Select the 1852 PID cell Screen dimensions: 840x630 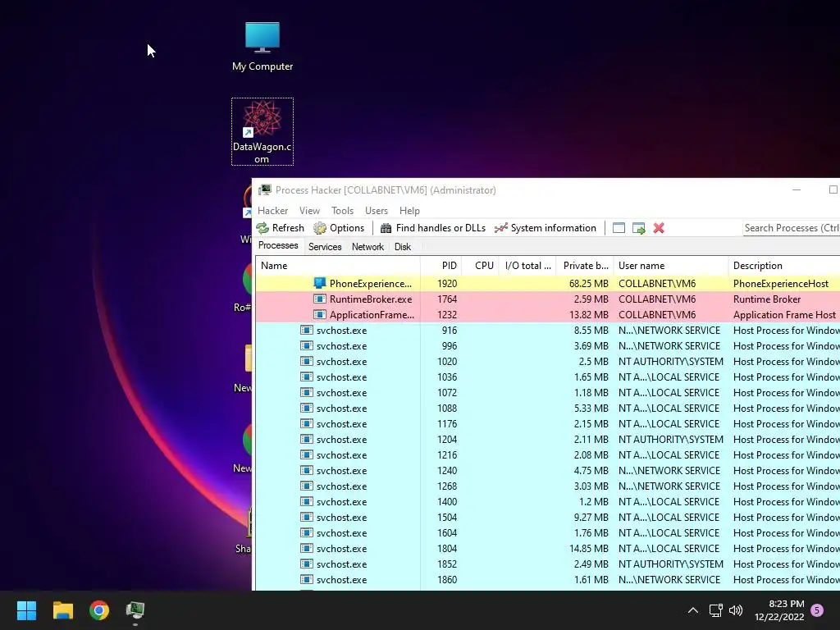click(x=447, y=564)
